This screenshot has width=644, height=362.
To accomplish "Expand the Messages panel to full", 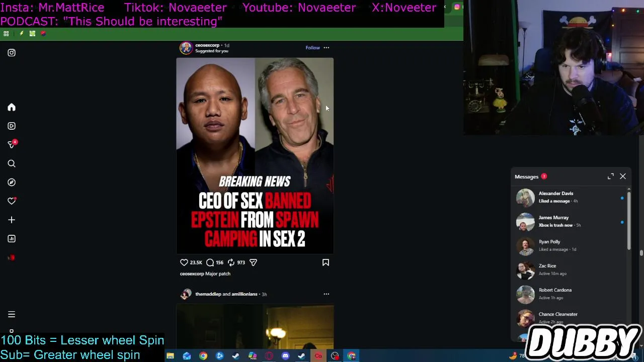I will (610, 176).
